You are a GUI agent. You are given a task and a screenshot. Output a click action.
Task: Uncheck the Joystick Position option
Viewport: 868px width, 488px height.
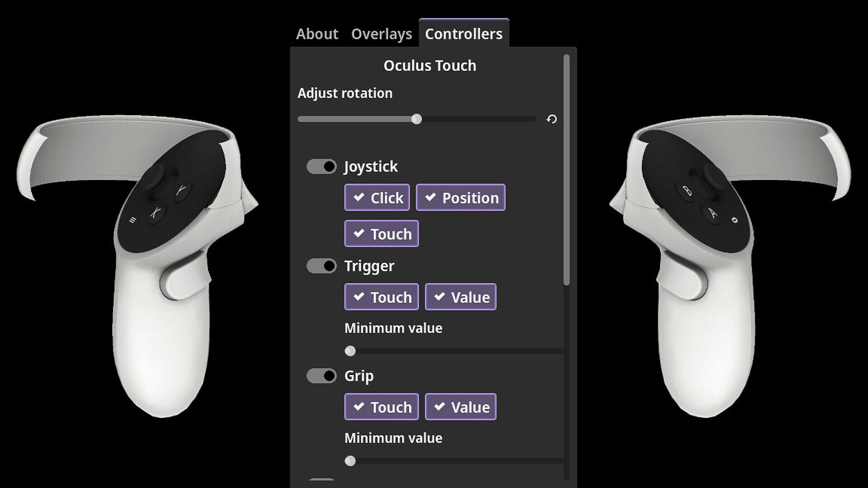(461, 197)
